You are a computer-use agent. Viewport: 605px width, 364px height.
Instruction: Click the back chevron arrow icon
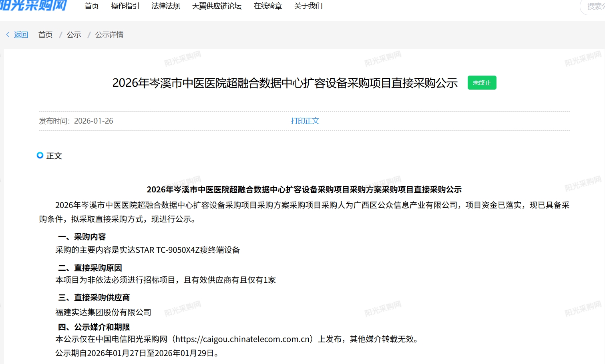click(x=8, y=35)
